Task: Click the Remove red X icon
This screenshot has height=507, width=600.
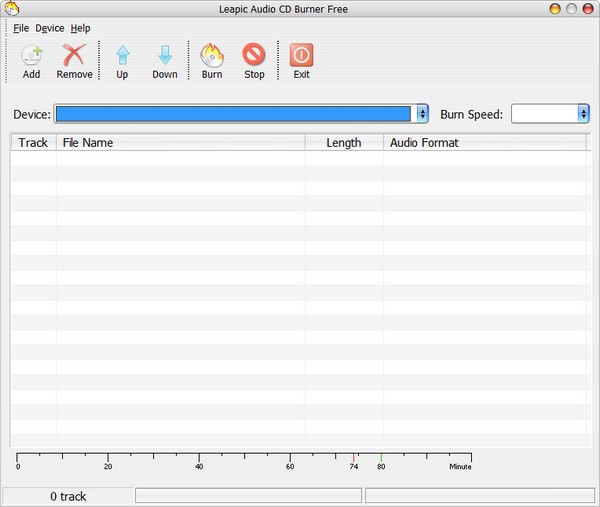Action: click(x=74, y=55)
